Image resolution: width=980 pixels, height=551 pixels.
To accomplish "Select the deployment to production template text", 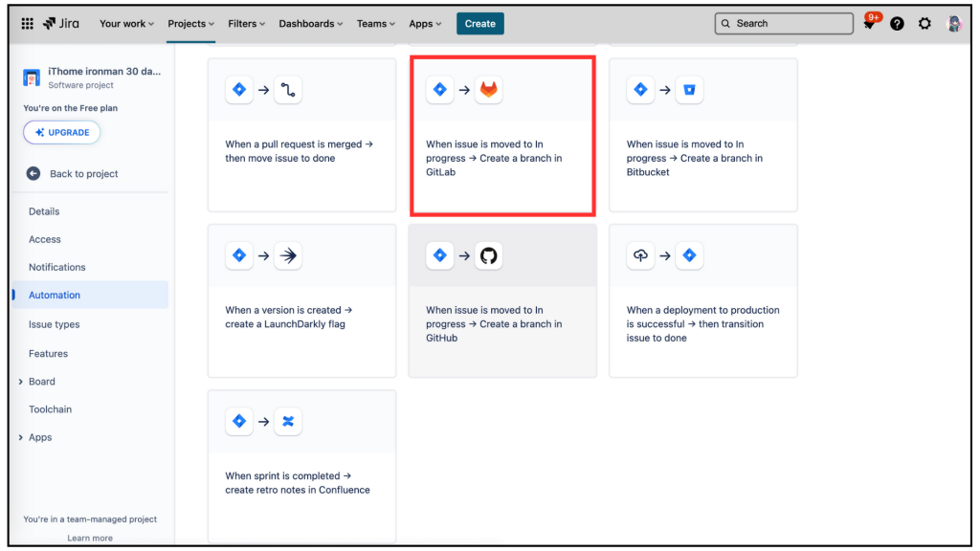I will 702,323.
